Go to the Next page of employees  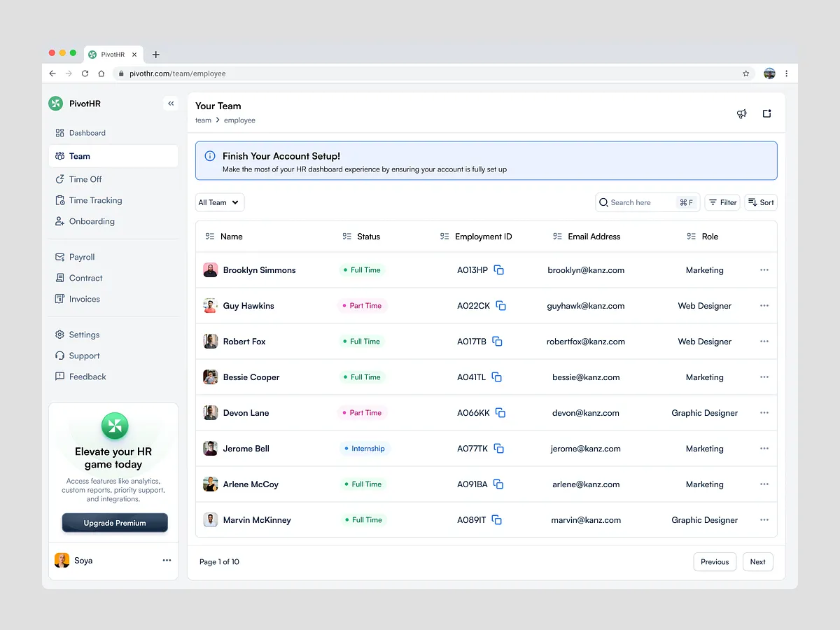tap(757, 561)
